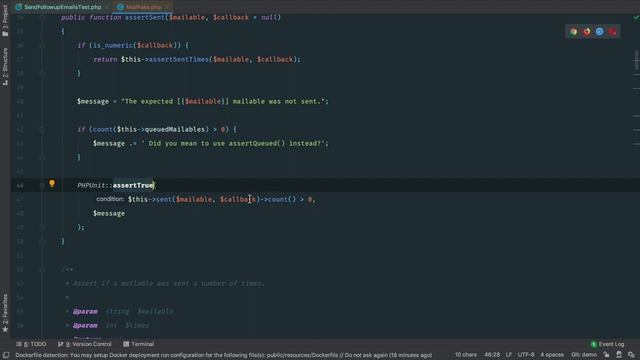Click the last icon in the status bar
640x360 pixels.
click(x=631, y=355)
